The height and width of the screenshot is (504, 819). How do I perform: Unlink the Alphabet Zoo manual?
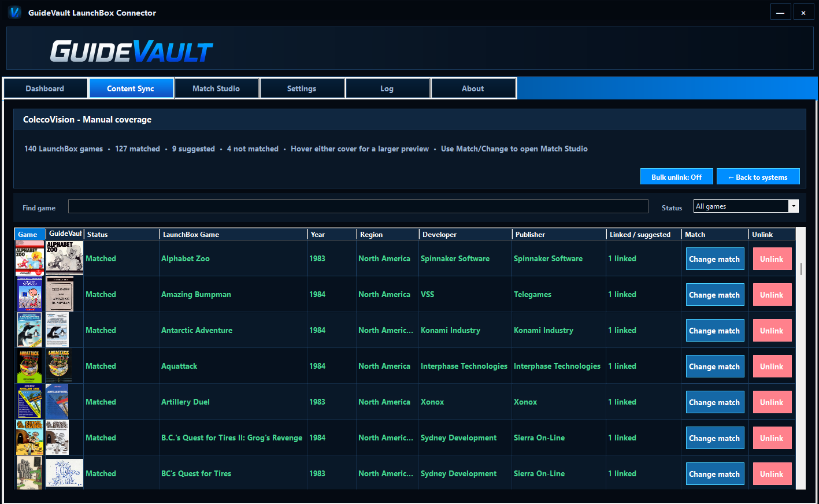pyautogui.click(x=772, y=259)
